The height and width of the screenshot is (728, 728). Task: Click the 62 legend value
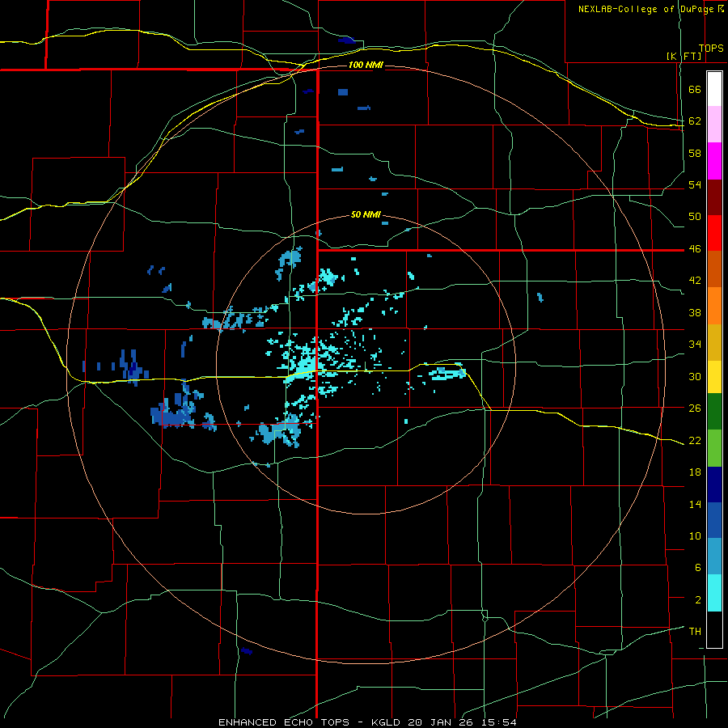(x=695, y=121)
